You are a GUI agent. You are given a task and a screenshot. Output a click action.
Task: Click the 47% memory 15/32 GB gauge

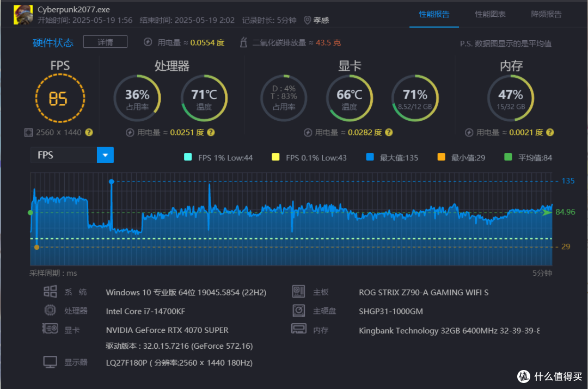511,98
